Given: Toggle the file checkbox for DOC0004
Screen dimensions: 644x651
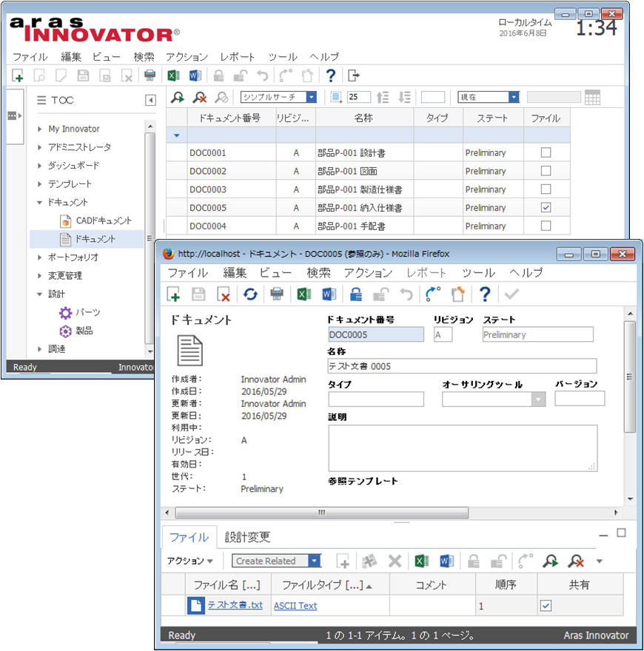Looking at the screenshot, I should click(x=546, y=226).
